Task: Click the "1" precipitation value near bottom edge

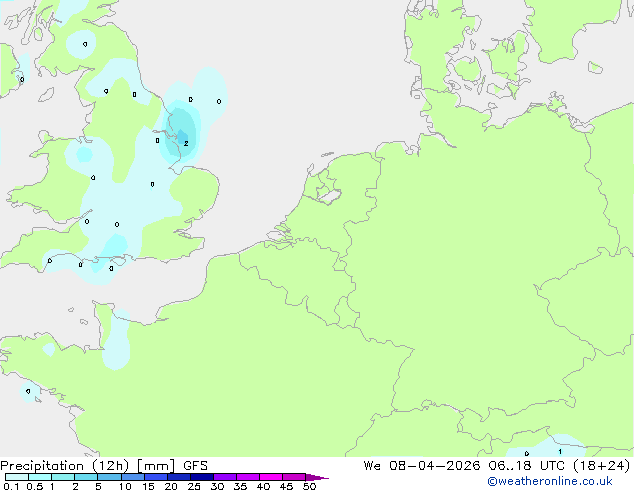Action: click(560, 452)
